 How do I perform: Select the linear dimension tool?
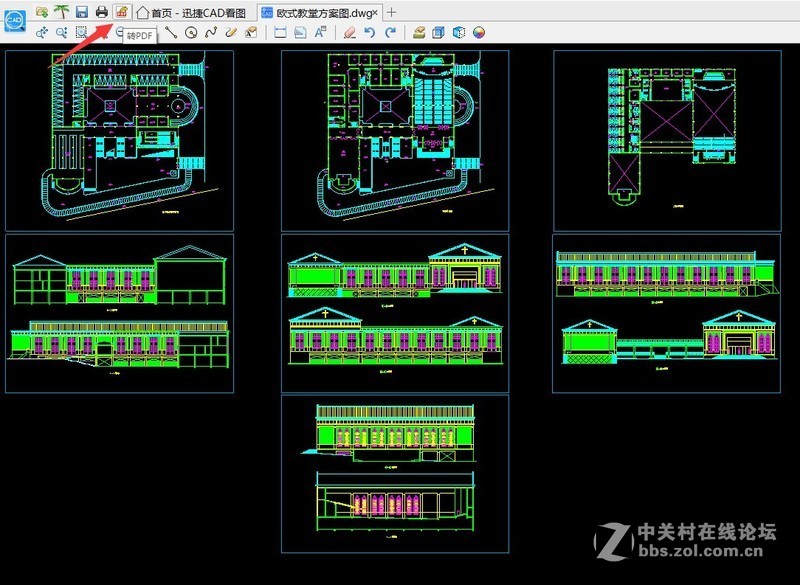coord(280,33)
